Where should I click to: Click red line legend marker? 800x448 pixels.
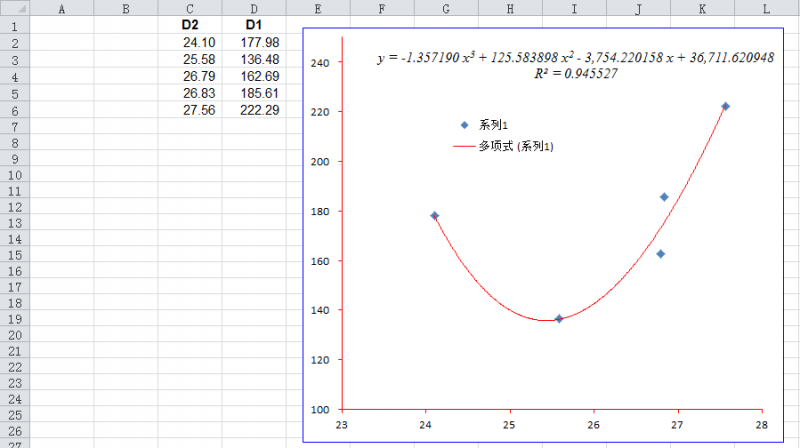click(464, 146)
